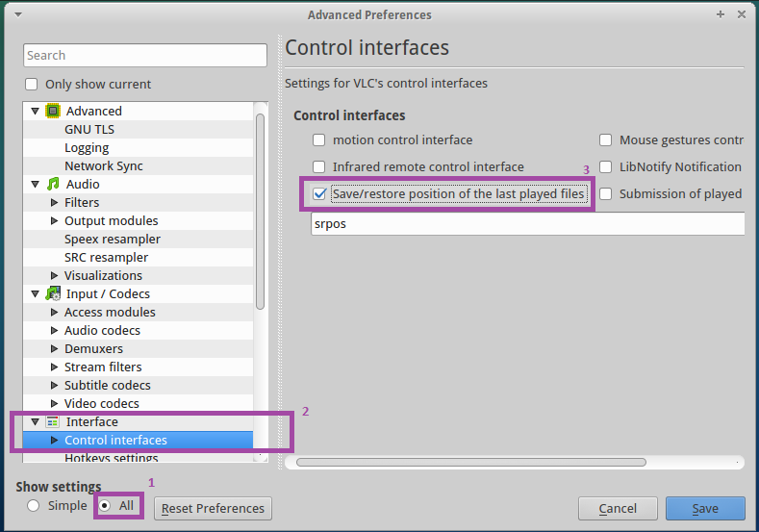
Task: Click the Cancel button
Action: [x=618, y=508]
